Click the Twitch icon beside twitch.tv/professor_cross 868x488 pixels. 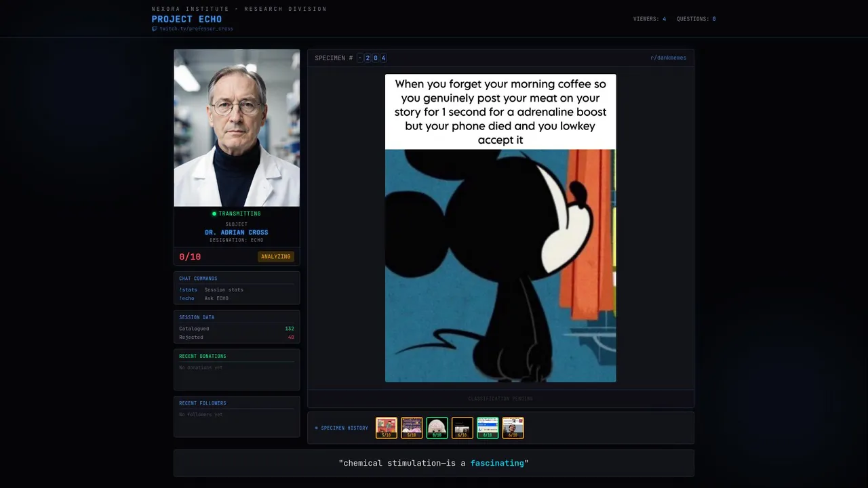click(x=155, y=29)
